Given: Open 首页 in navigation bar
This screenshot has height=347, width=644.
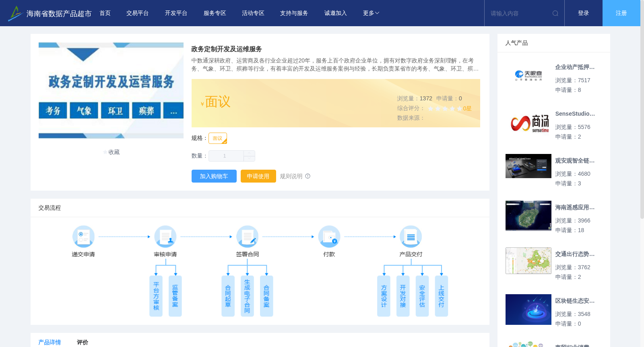Looking at the screenshot, I should (x=105, y=13).
